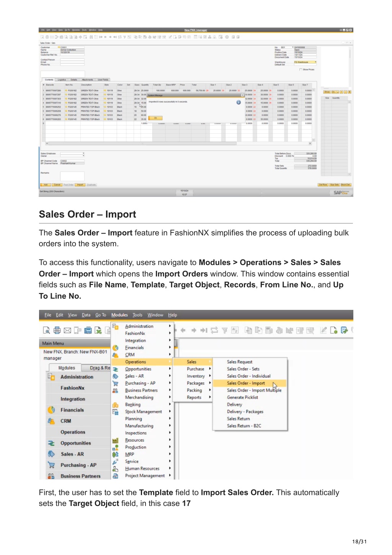Open the Owner dropdown in the Sales Order window

(83, 156)
